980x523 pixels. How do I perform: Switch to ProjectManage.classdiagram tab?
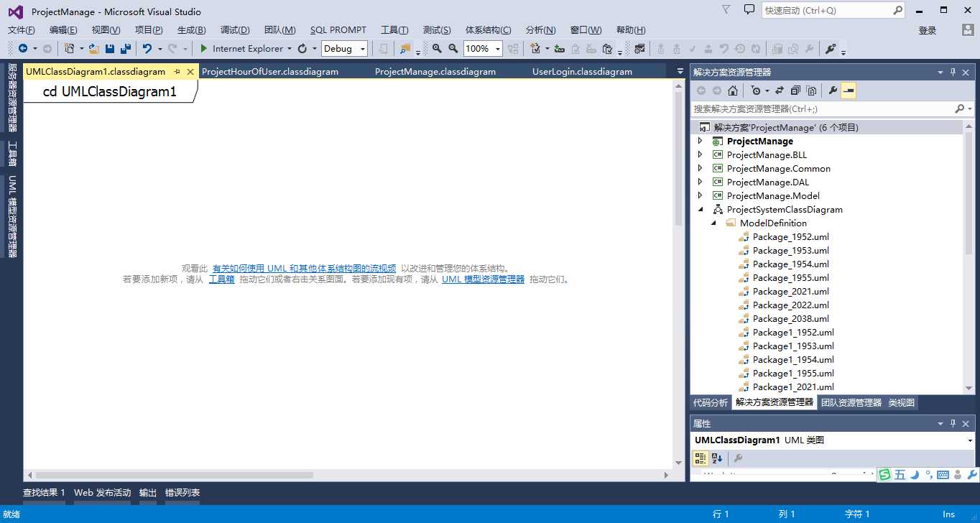coord(435,71)
